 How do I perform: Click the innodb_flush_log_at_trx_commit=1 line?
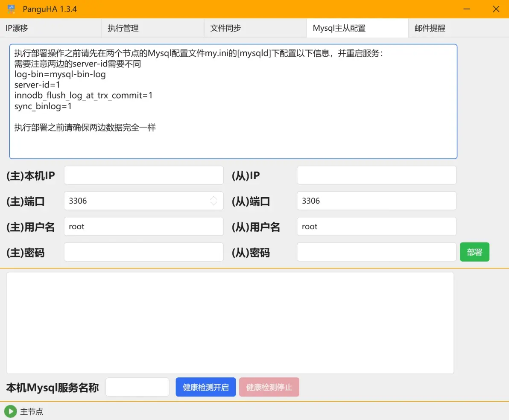83,96
